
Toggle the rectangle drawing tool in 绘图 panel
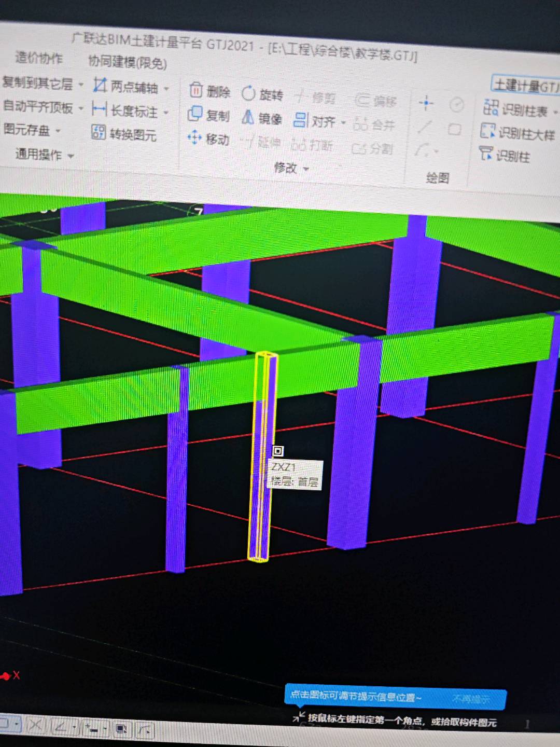pyautogui.click(x=455, y=129)
